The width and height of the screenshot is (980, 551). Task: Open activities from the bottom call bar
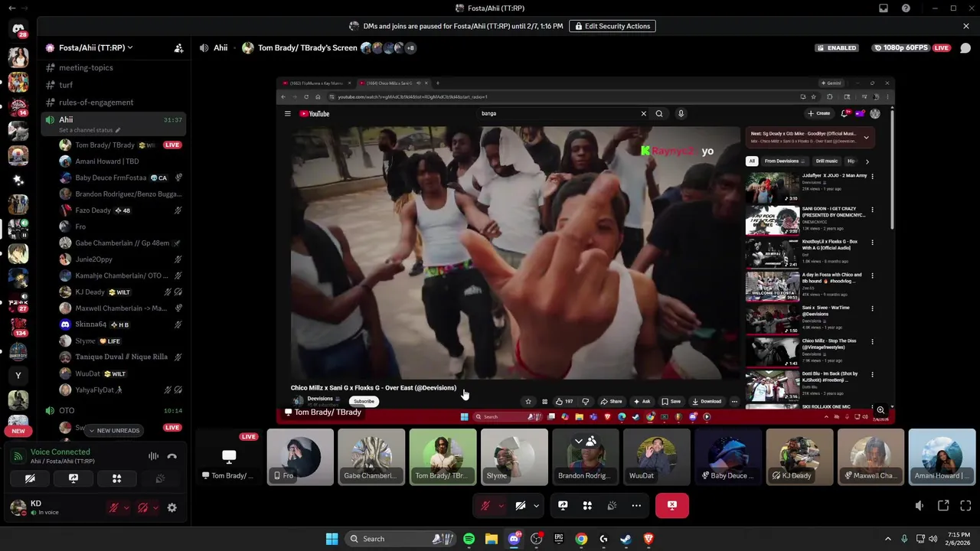tap(587, 505)
